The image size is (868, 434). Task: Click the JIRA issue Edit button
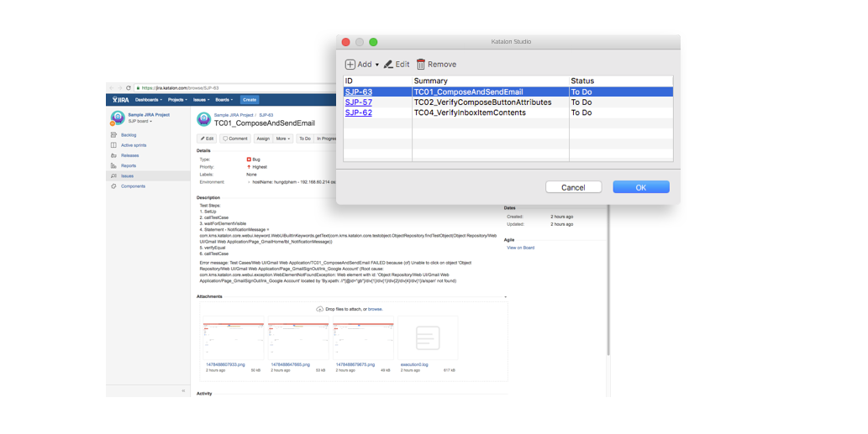click(x=207, y=139)
